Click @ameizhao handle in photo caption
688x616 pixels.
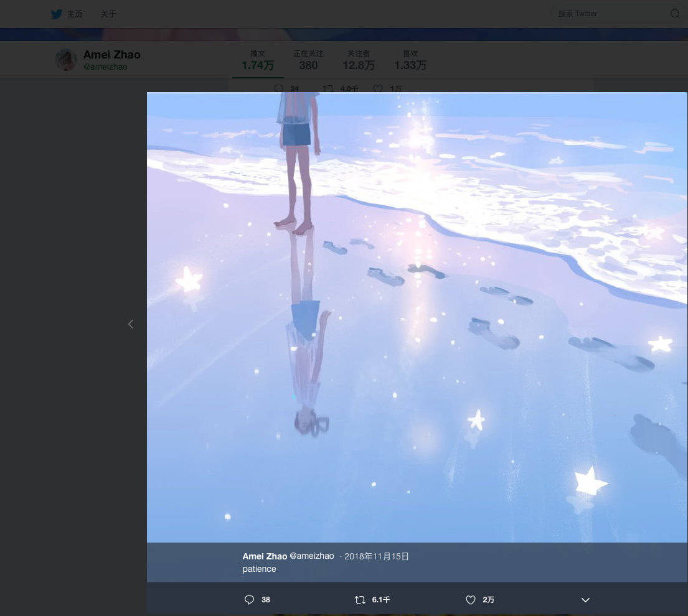311,556
